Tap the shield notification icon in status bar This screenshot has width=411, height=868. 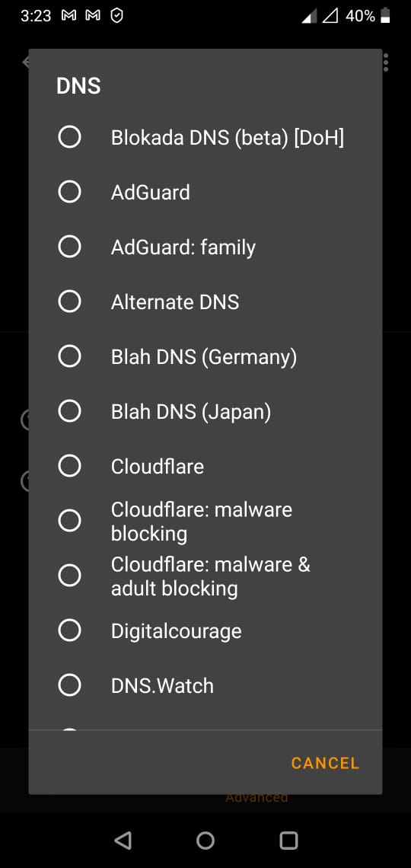(116, 16)
